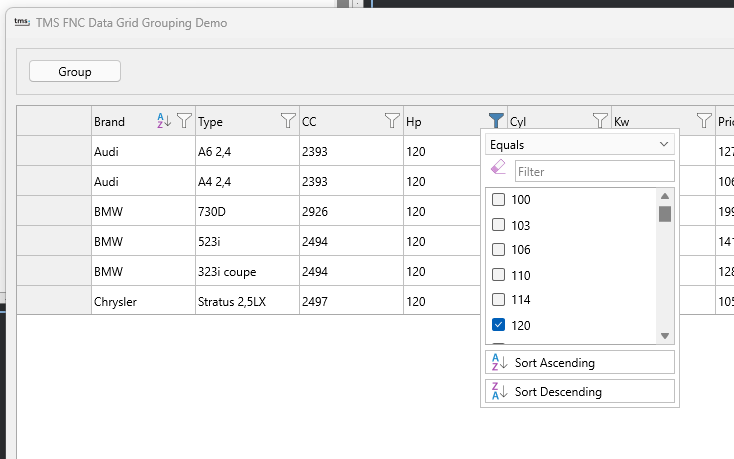Image resolution: width=734 pixels, height=459 pixels.
Task: Choose Sort Ascending in filter popup
Action: [579, 362]
